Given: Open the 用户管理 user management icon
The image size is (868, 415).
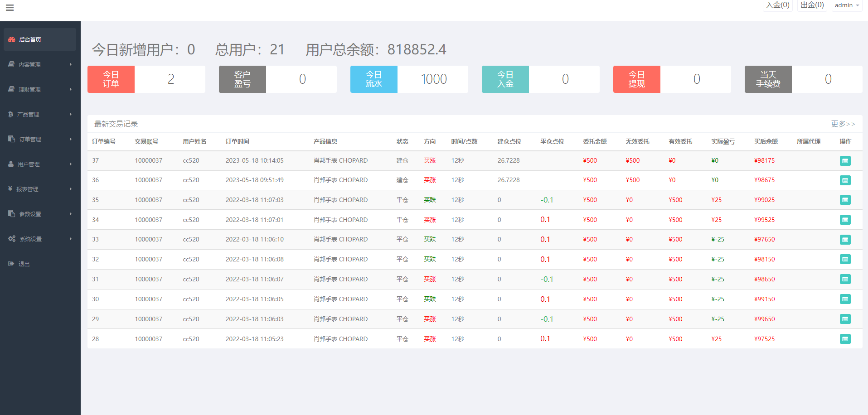Looking at the screenshot, I should click(x=11, y=164).
